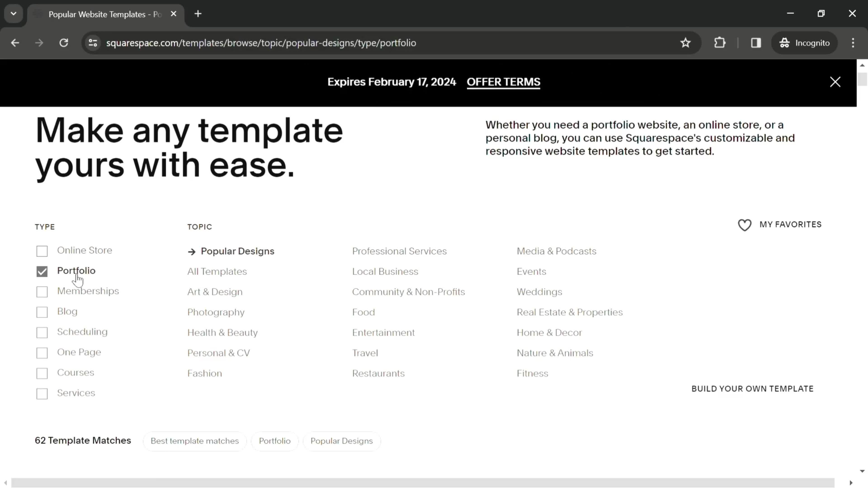
Task: Bookmark this page with the star icon
Action: 685,43
